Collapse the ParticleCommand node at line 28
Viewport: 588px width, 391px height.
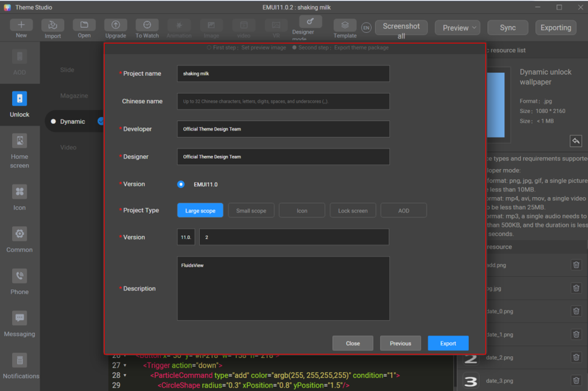tap(125, 375)
